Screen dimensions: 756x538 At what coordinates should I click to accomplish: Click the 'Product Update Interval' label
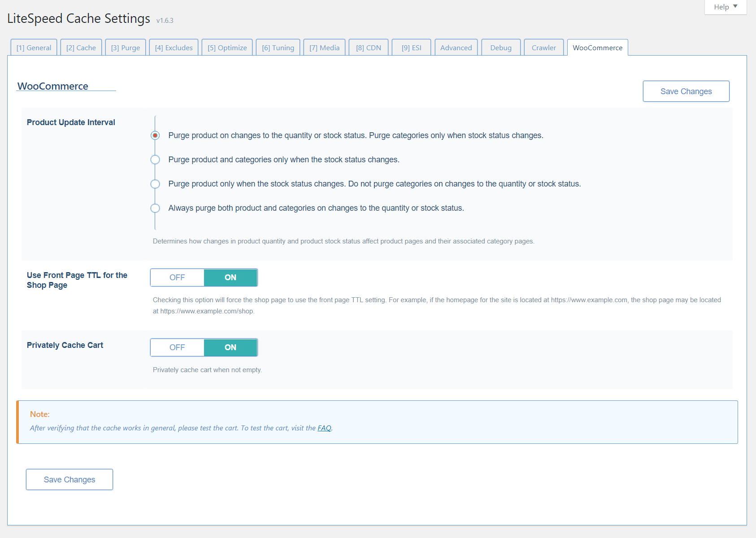pyautogui.click(x=71, y=122)
